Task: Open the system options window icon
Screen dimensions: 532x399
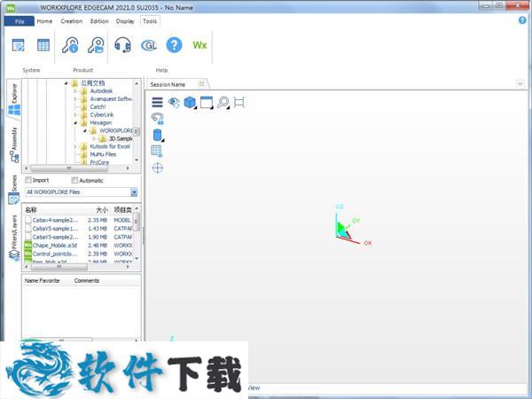Action: click(18, 45)
